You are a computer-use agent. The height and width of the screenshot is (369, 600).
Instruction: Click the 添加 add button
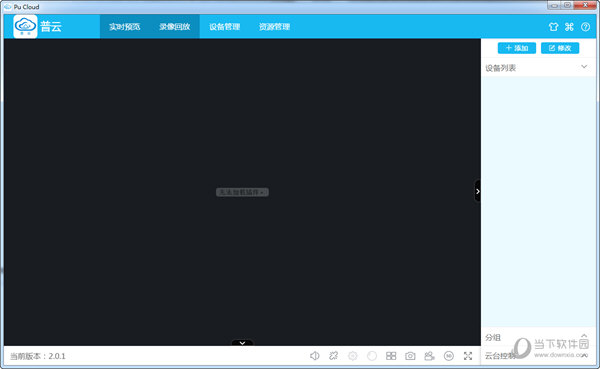(x=517, y=48)
